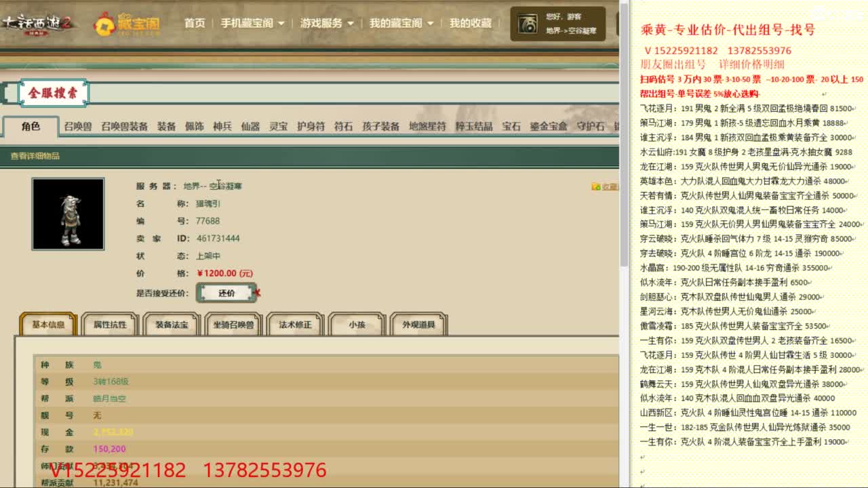The width and height of the screenshot is (868, 488).
Task: Click the 鹤舞云天 159 克火队 line in document
Action: pyautogui.click(x=745, y=384)
